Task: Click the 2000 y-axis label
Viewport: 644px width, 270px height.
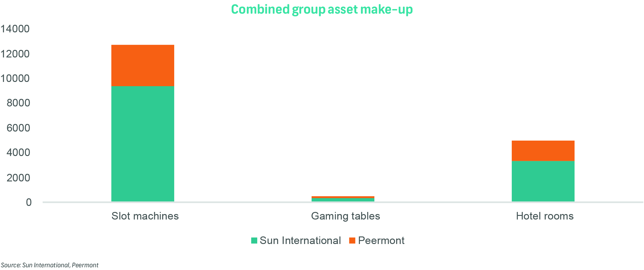Action: click(x=18, y=177)
